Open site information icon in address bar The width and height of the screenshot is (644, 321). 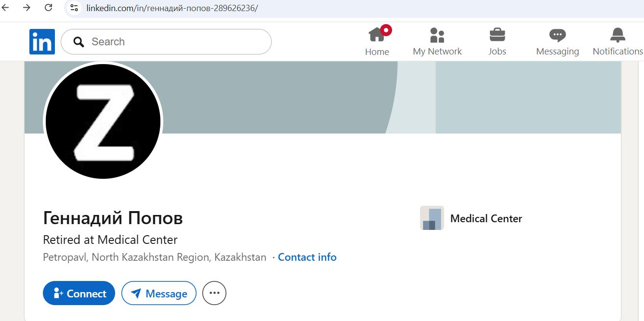click(74, 8)
